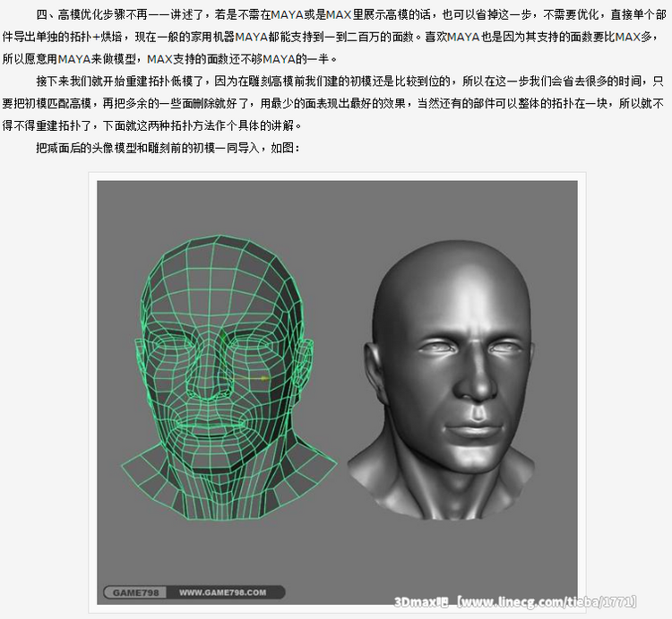Click the GAME798 logo badge
This screenshot has width=672, height=619.
(x=135, y=592)
